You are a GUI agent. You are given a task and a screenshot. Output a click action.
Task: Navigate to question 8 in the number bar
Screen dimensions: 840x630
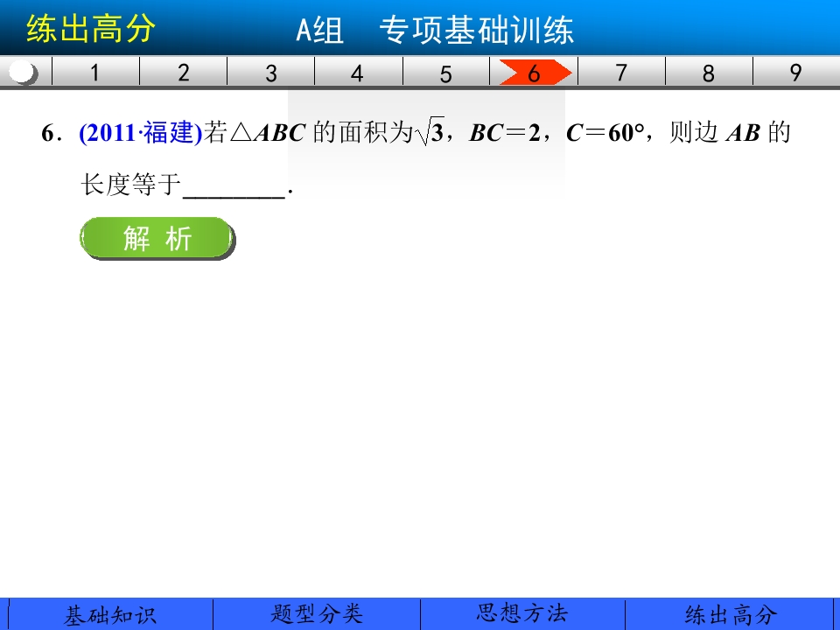(x=709, y=73)
